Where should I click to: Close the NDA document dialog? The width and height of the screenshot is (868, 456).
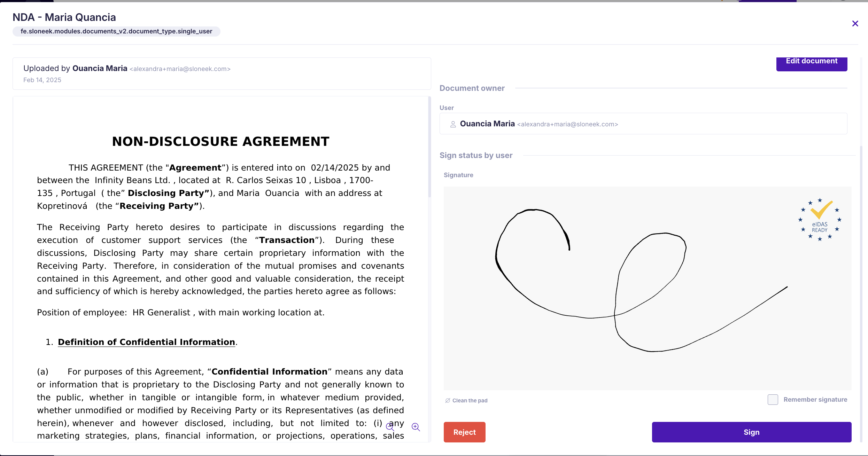855,24
